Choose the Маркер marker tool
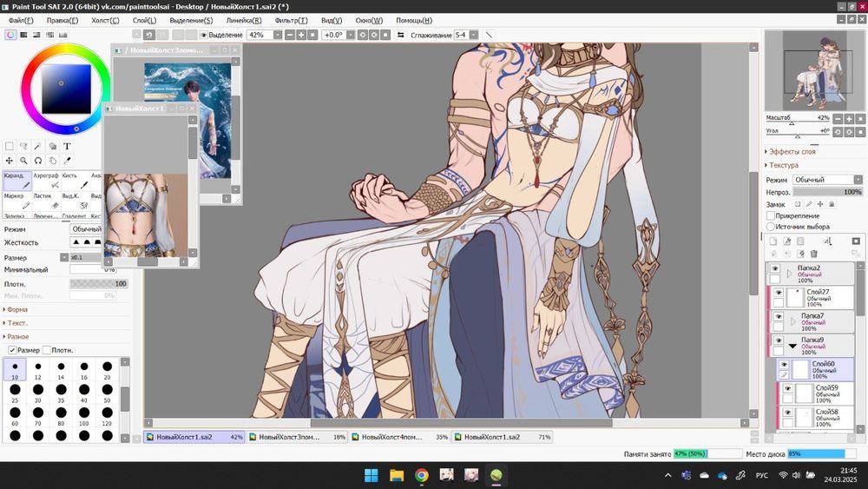 tap(17, 201)
